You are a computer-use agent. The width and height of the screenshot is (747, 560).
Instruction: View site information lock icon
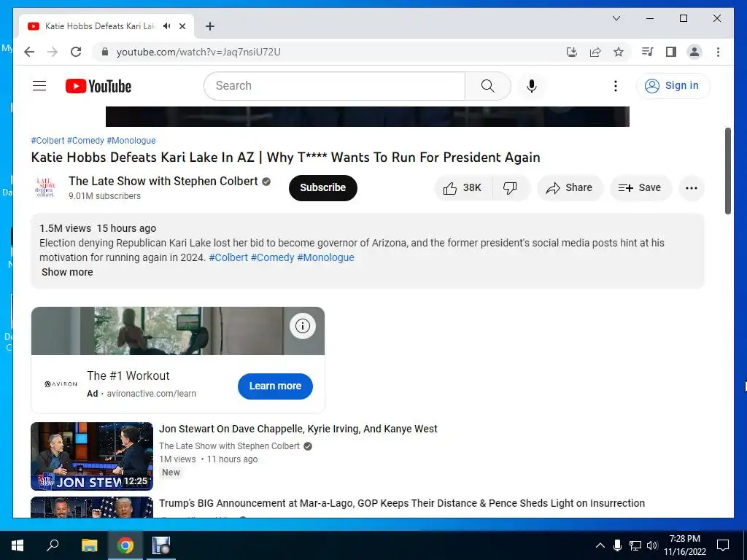(105, 52)
